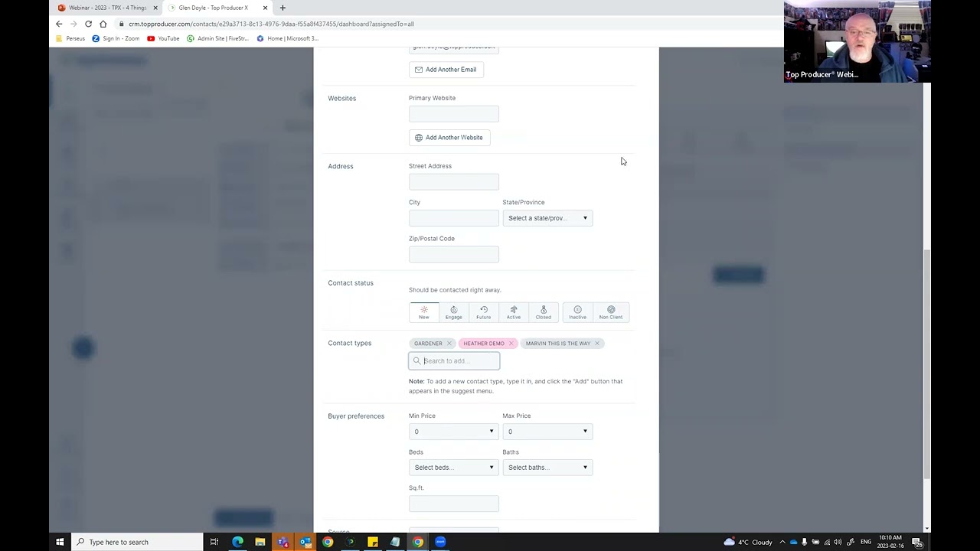Click the Add Another Email button
This screenshot has width=980, height=551.
click(446, 70)
